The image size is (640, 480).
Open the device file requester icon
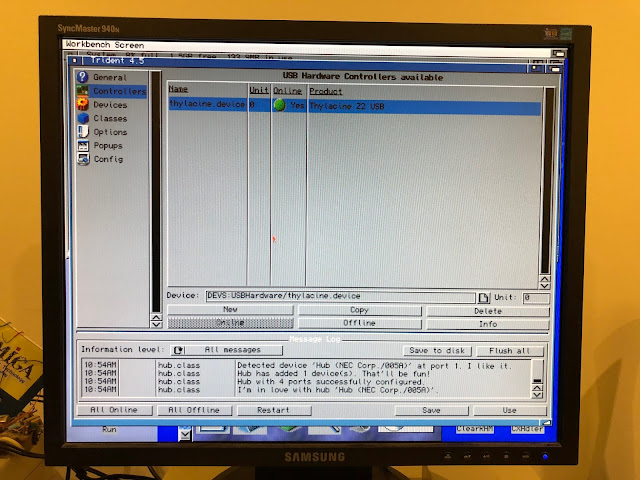484,298
